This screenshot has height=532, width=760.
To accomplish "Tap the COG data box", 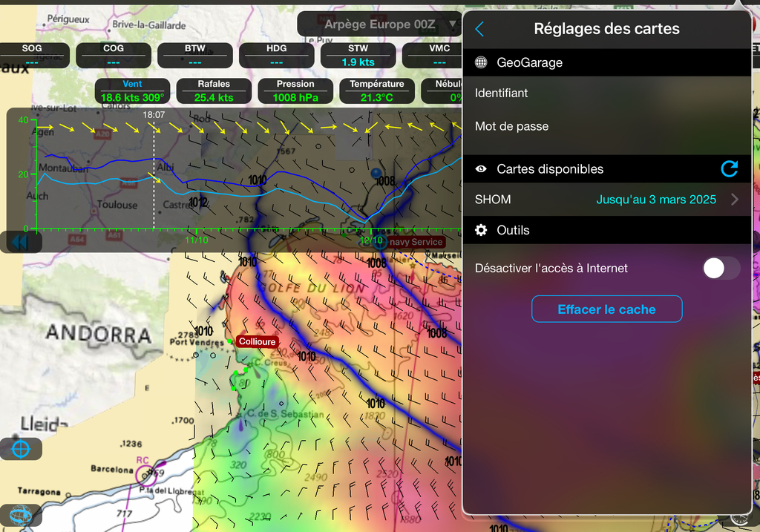I will click(x=114, y=55).
